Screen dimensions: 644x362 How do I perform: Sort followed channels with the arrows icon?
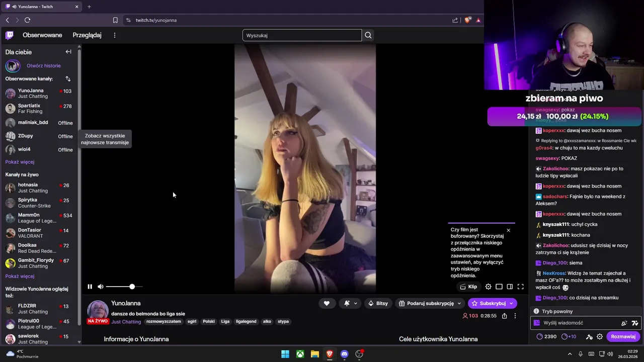coord(68,79)
